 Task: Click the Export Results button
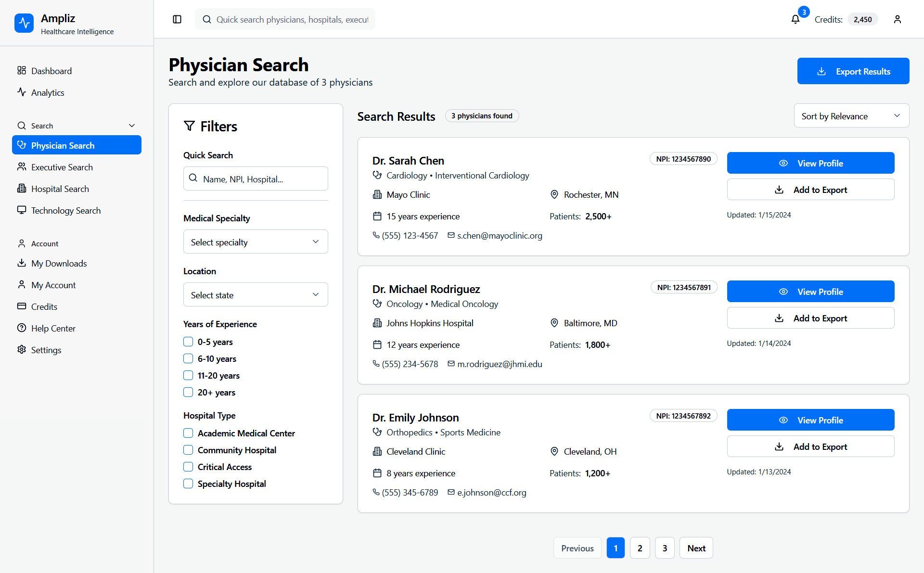(853, 71)
